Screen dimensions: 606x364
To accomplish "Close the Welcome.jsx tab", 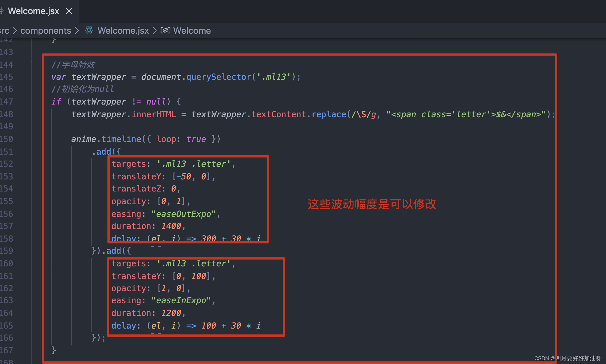I will coord(69,11).
